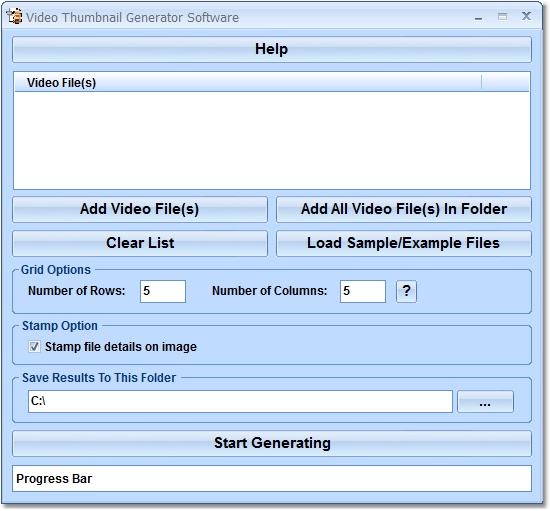Screen dimensions: 550x511
Task: Browse for output folder with ellipsis button
Action: pyautogui.click(x=485, y=401)
